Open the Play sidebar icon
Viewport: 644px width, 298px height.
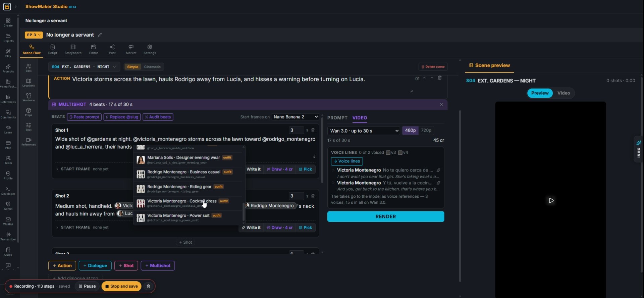tap(8, 53)
